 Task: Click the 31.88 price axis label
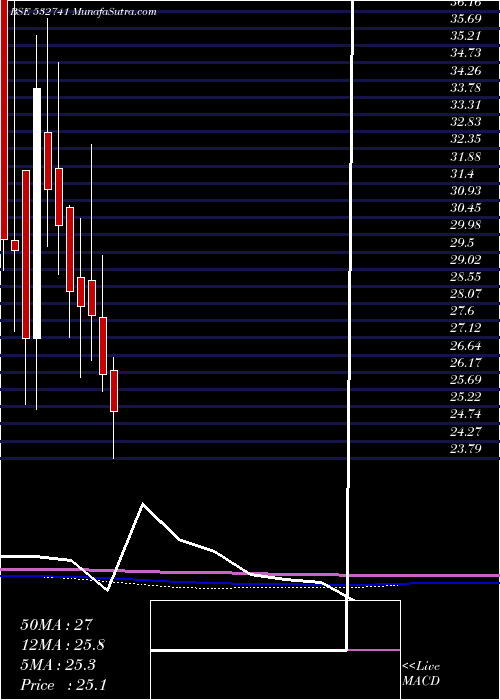pos(466,157)
